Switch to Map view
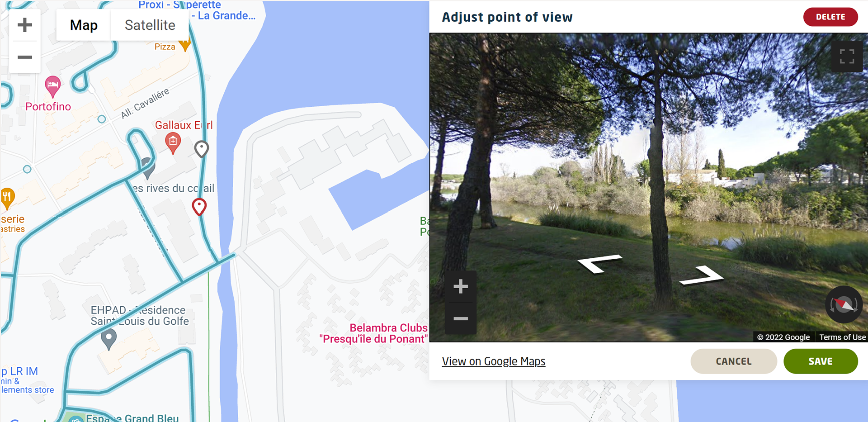Screen dimensions: 868x422 click(84, 25)
